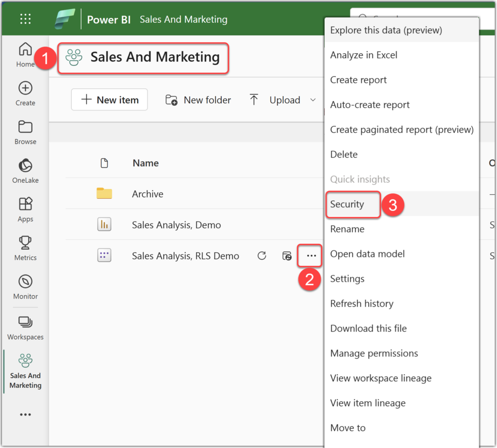Select Auto-create report menu entry

click(x=401, y=104)
